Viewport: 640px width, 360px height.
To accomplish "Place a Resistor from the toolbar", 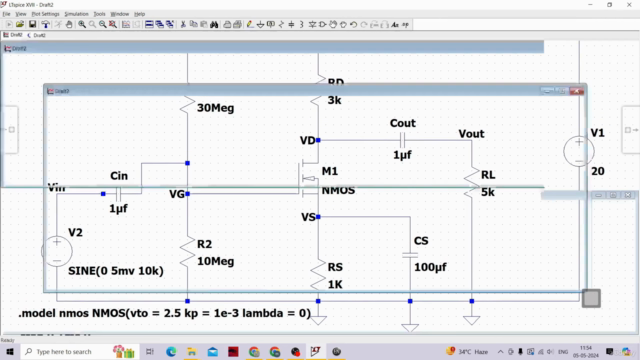I will [281, 24].
